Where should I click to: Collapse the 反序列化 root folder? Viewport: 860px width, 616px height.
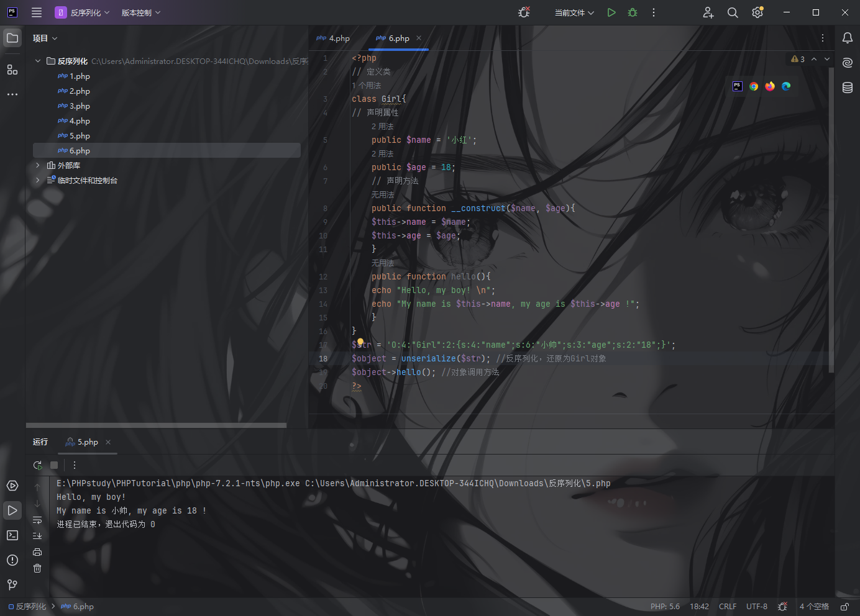pos(38,61)
